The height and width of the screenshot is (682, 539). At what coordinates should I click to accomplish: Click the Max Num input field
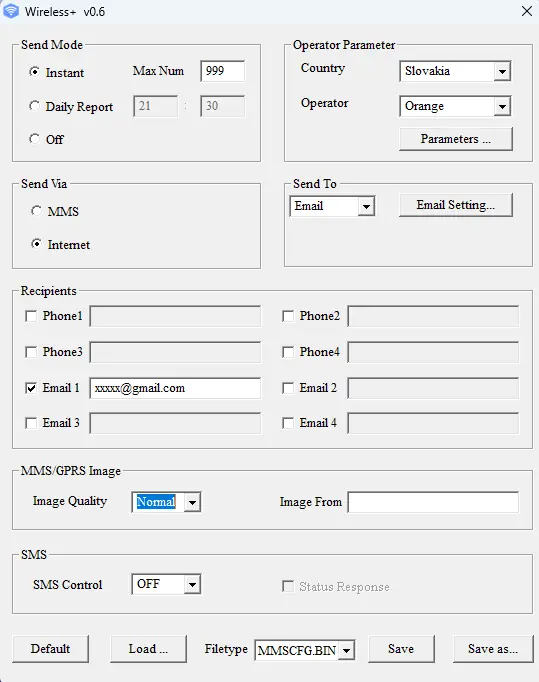point(222,71)
